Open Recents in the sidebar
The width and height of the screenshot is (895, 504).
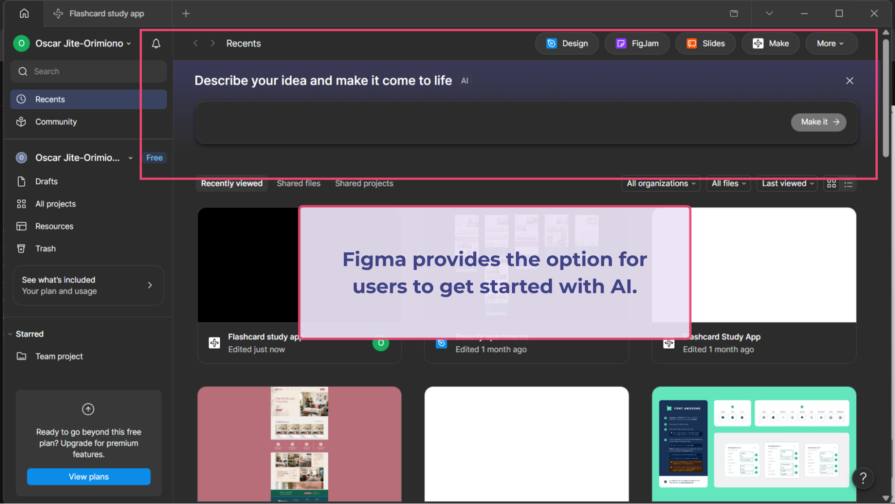[88, 99]
